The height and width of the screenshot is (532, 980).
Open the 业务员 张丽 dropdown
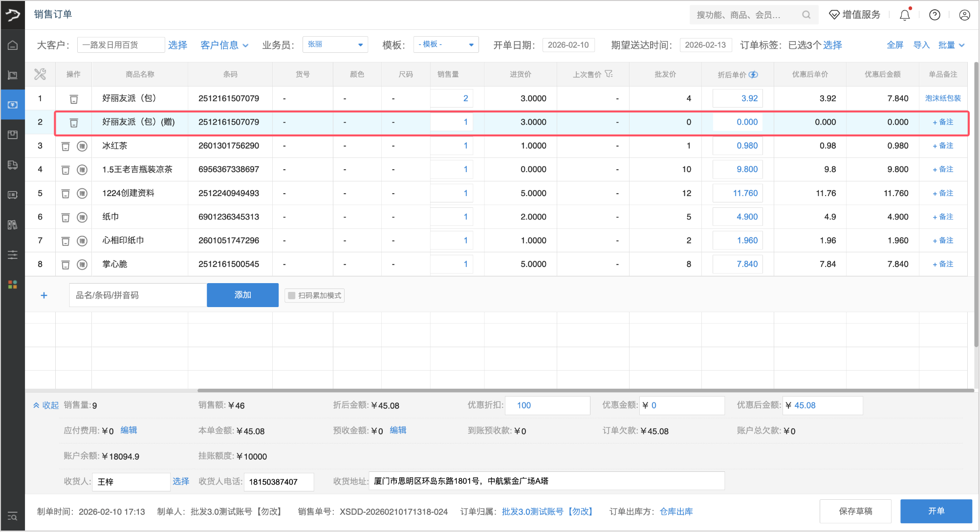pos(335,44)
